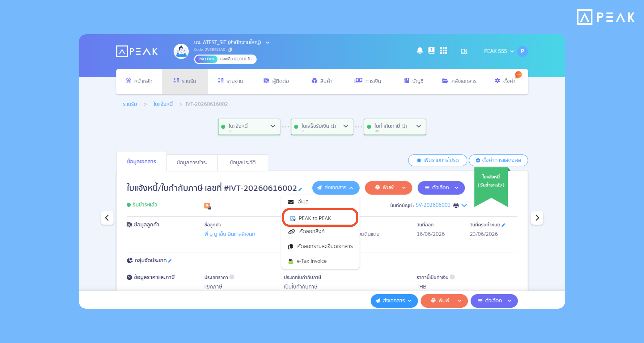Open customer พี ยู ยู เอ็น อินเทลลิเจนท์ link

(230, 234)
